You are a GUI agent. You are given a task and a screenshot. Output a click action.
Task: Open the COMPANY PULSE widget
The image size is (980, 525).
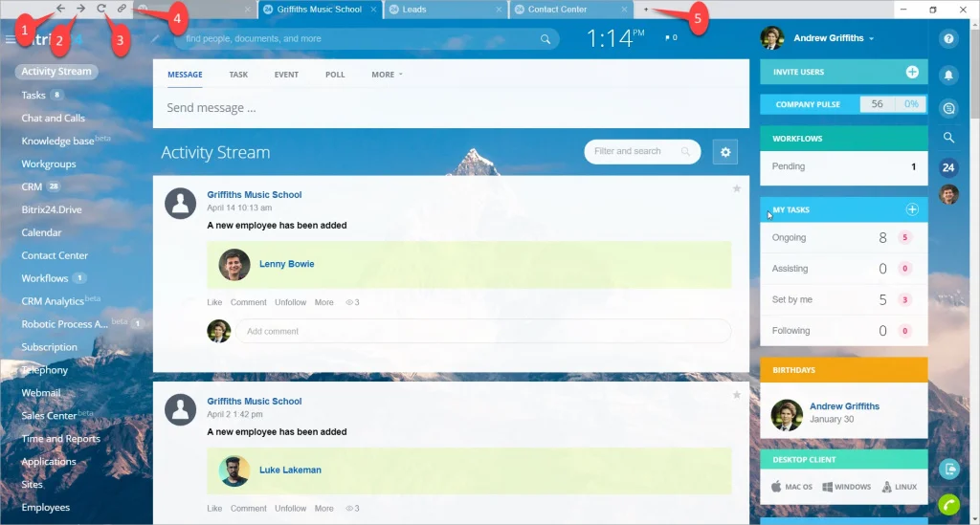(844, 104)
